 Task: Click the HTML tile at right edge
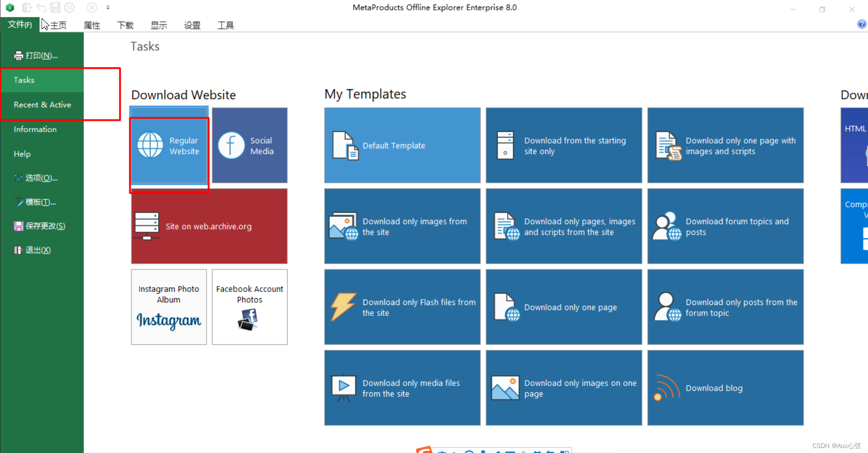coord(854,145)
